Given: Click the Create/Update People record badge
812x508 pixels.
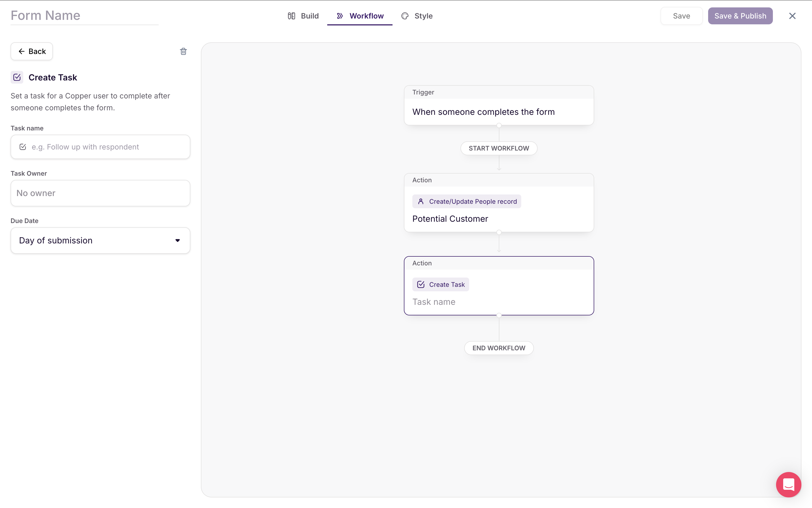Looking at the screenshot, I should pyautogui.click(x=466, y=201).
